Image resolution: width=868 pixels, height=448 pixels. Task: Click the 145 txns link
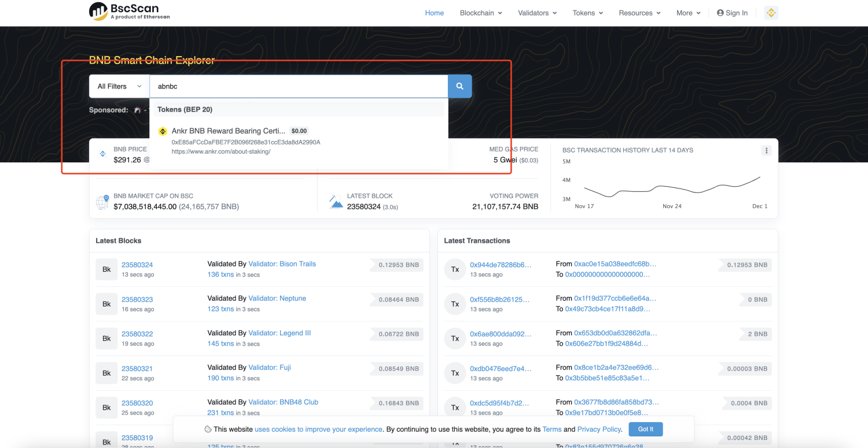(220, 344)
